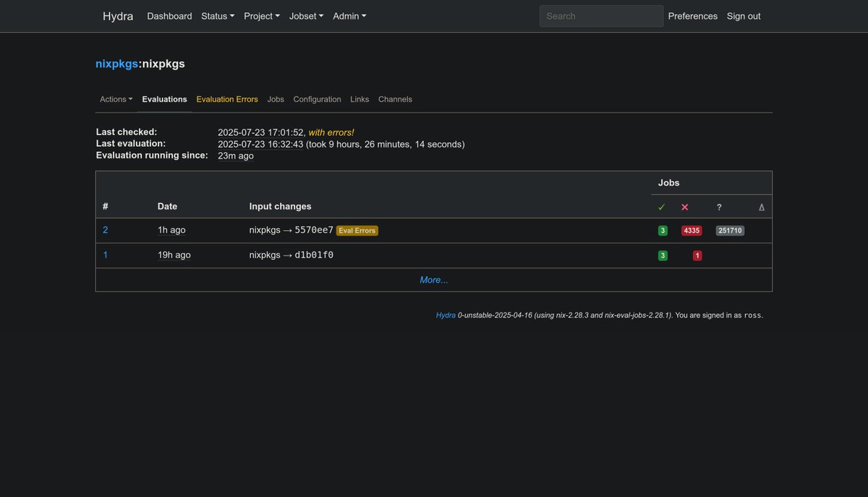Open the nixpkgs project link in the heading

click(x=116, y=64)
